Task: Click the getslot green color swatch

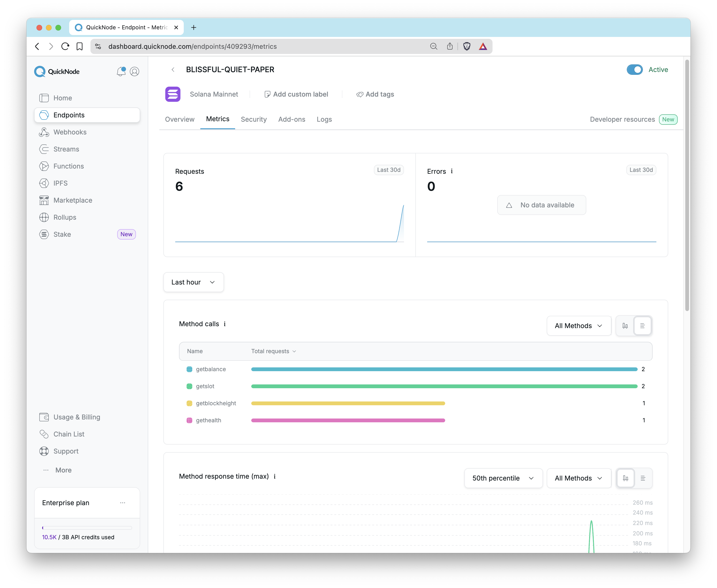Action: (x=189, y=386)
